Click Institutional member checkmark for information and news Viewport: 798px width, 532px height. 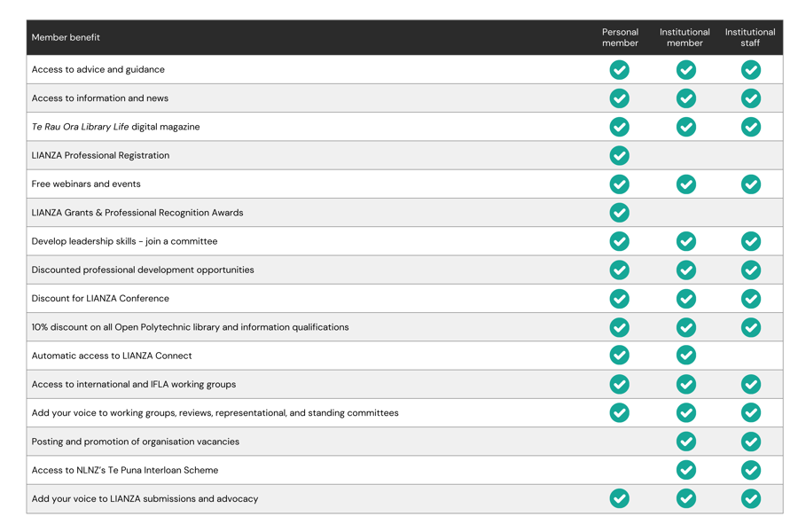coord(685,98)
